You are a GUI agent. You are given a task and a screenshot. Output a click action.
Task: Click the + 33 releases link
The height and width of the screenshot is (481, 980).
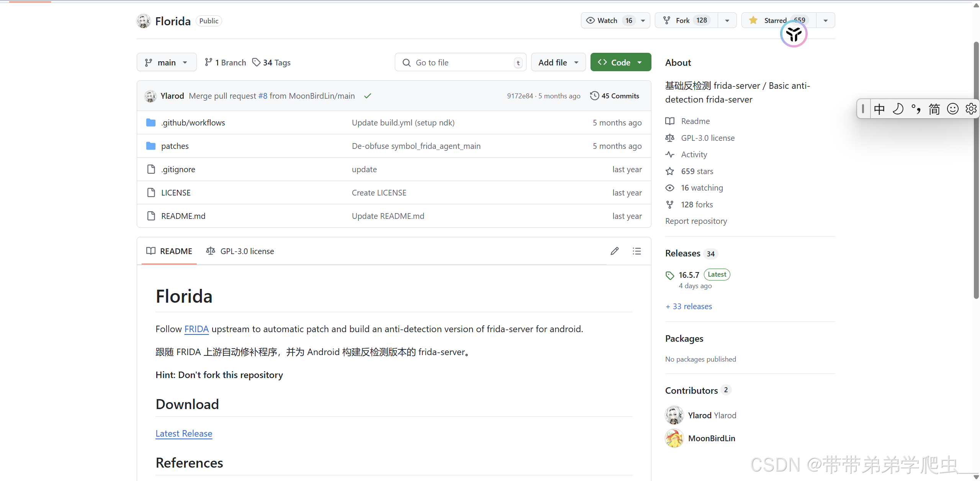pos(689,306)
